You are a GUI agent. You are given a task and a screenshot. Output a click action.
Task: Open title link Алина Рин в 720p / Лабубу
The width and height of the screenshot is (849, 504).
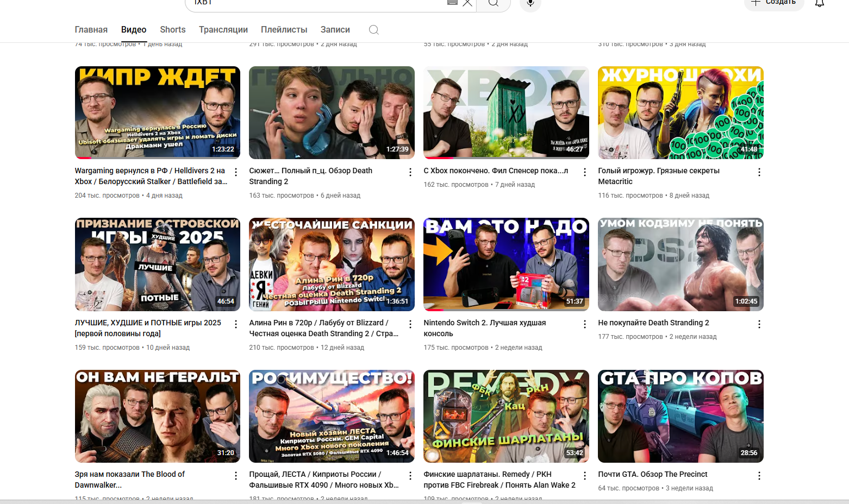pos(324,328)
